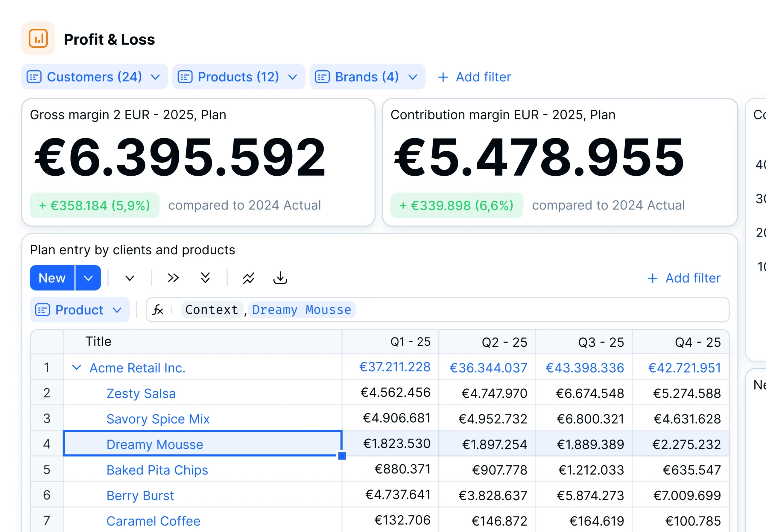Click the blue fill handle on selected cell
The width and height of the screenshot is (766, 532).
[x=342, y=456]
